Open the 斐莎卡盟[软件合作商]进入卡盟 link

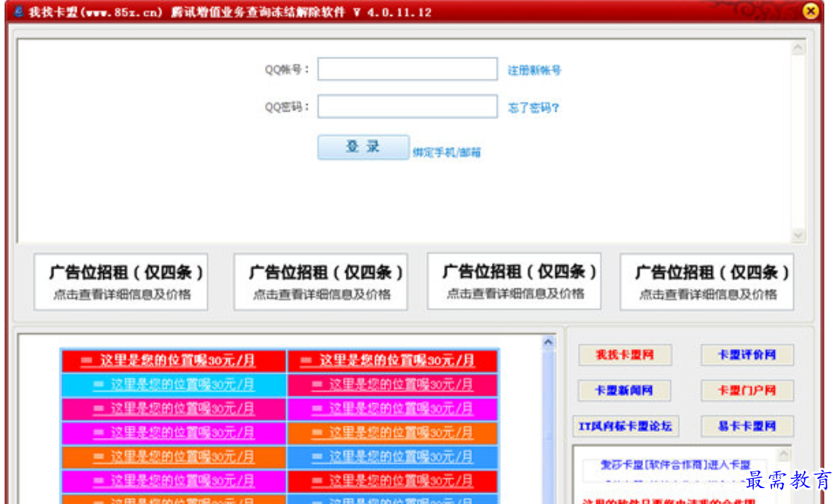(x=676, y=465)
